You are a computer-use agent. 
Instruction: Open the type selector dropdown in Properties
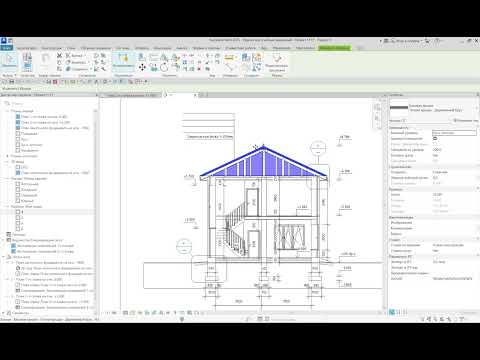(476, 108)
